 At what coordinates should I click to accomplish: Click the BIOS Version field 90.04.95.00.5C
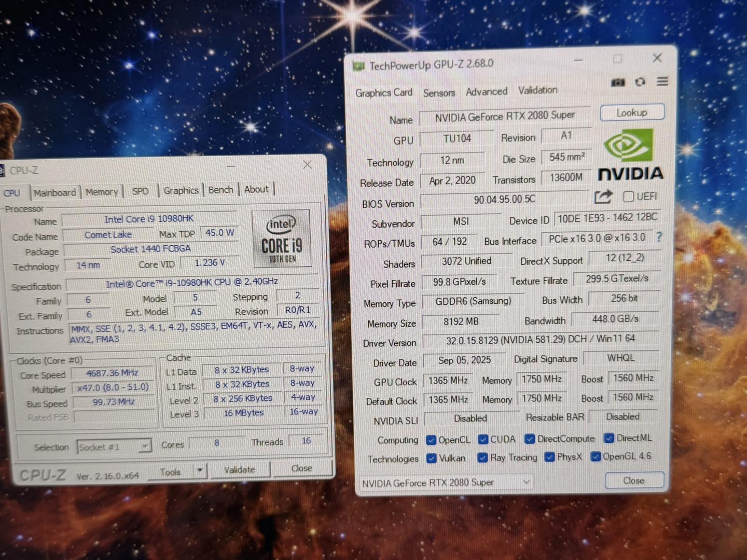(504, 200)
